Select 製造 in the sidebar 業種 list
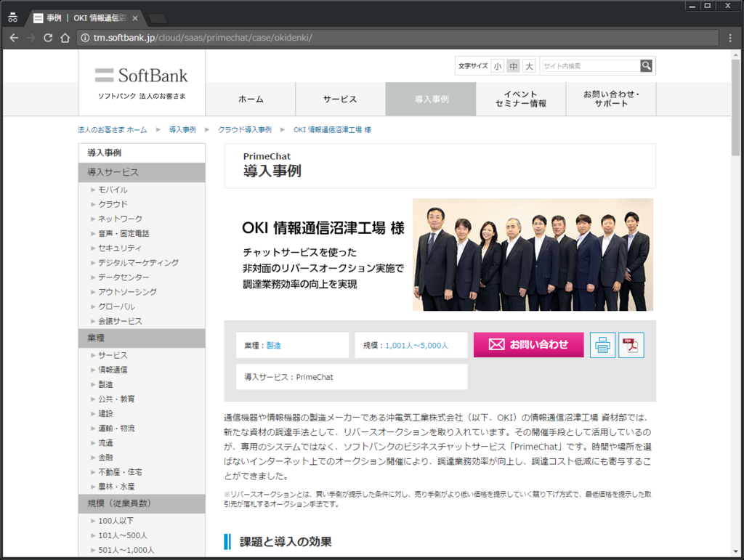The width and height of the screenshot is (744, 560). 105,384
